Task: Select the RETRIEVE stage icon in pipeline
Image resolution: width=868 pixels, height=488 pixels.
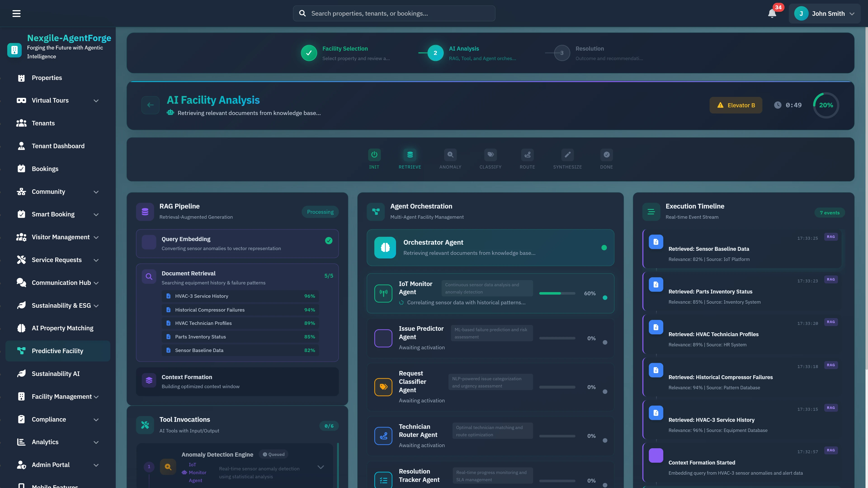Action: click(410, 155)
